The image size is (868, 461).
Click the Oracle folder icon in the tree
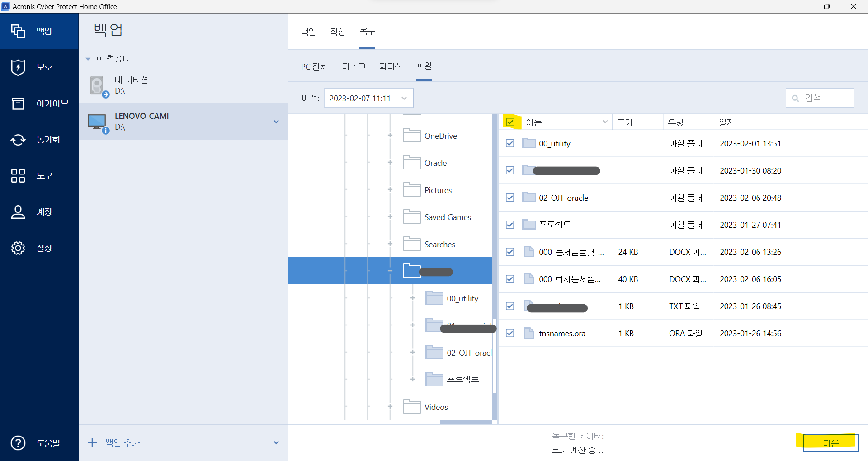pos(411,162)
